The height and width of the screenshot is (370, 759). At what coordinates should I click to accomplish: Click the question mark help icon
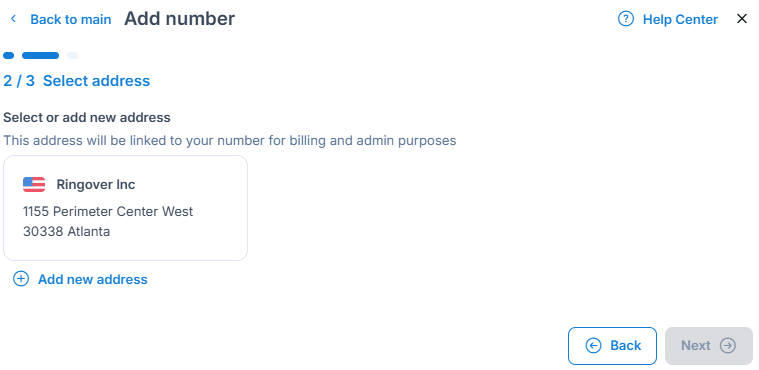626,19
